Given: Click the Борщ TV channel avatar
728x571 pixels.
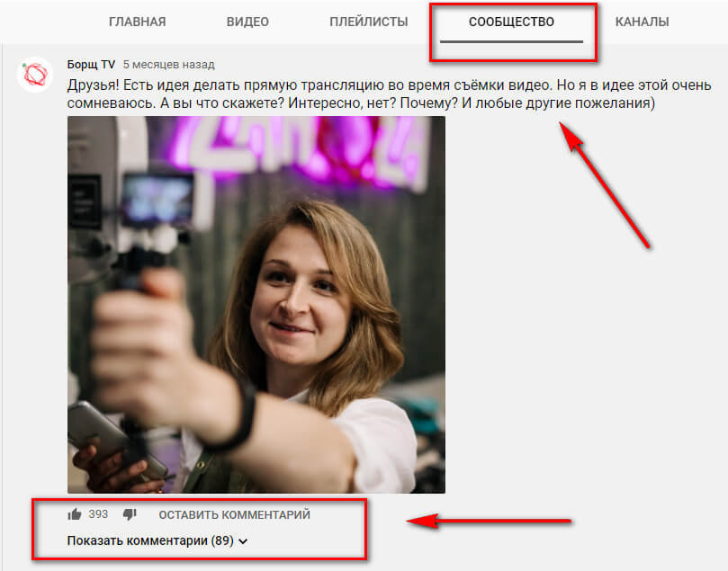Looking at the screenshot, I should point(34,76).
